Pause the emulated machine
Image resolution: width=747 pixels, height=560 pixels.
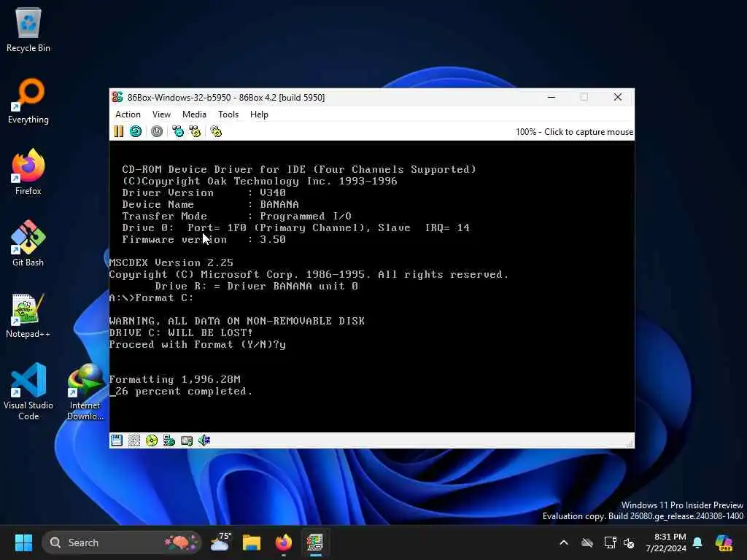119,131
